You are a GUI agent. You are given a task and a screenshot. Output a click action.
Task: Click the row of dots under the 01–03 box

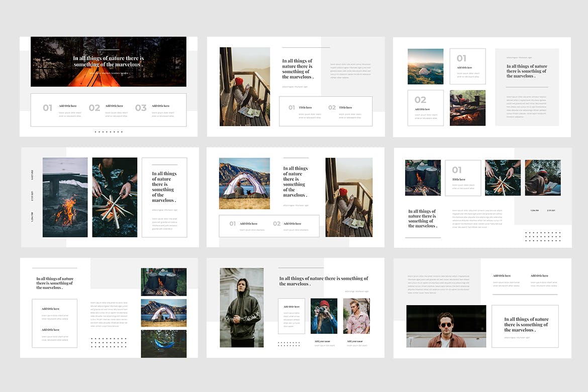pos(108,132)
